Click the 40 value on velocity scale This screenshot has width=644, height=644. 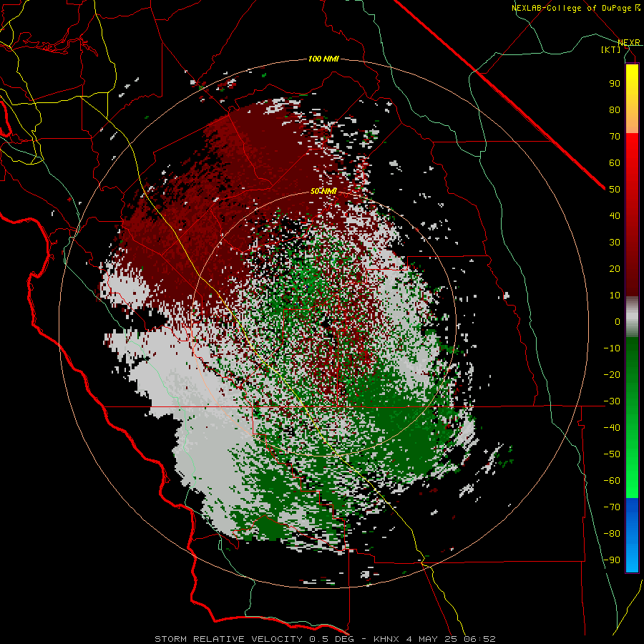click(x=615, y=215)
